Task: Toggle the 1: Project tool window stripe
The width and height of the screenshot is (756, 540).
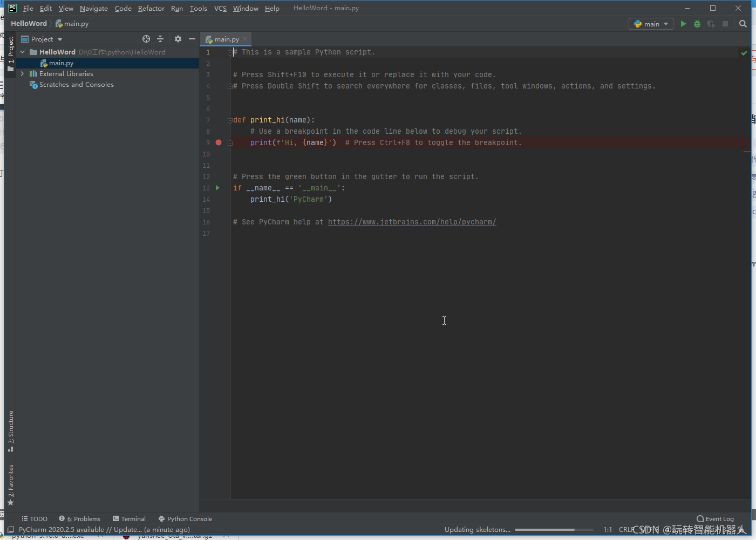Action: (x=11, y=53)
